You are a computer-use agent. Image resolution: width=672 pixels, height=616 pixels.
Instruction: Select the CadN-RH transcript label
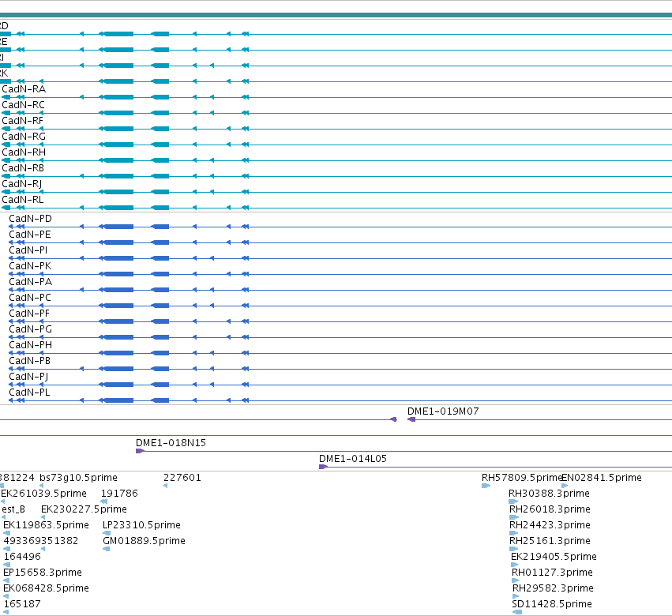pyautogui.click(x=24, y=152)
